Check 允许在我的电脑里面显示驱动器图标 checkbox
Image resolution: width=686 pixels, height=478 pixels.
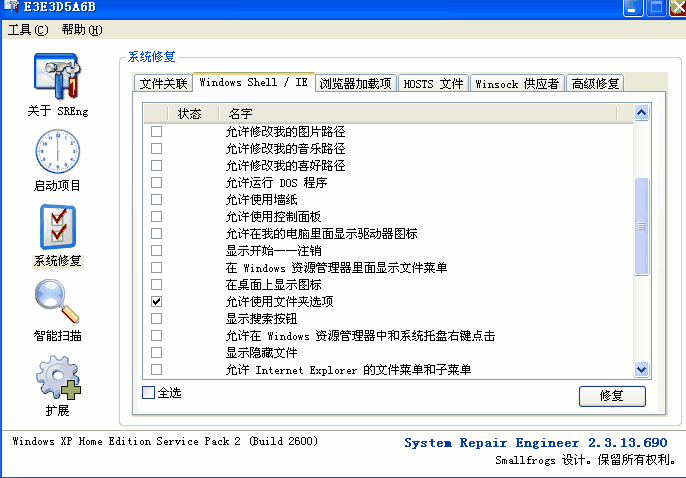coord(156,234)
